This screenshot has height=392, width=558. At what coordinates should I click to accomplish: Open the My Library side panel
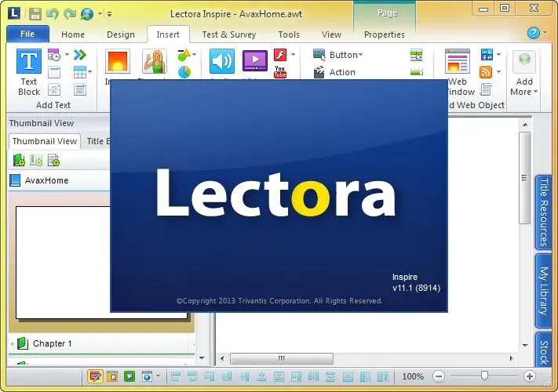click(x=543, y=291)
